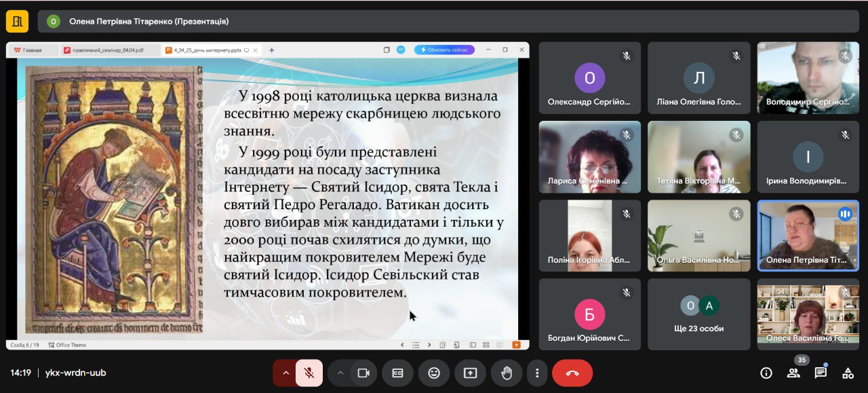Click meeting code ykx-wrdn-uub
The height and width of the screenshot is (393, 868).
coord(75,373)
